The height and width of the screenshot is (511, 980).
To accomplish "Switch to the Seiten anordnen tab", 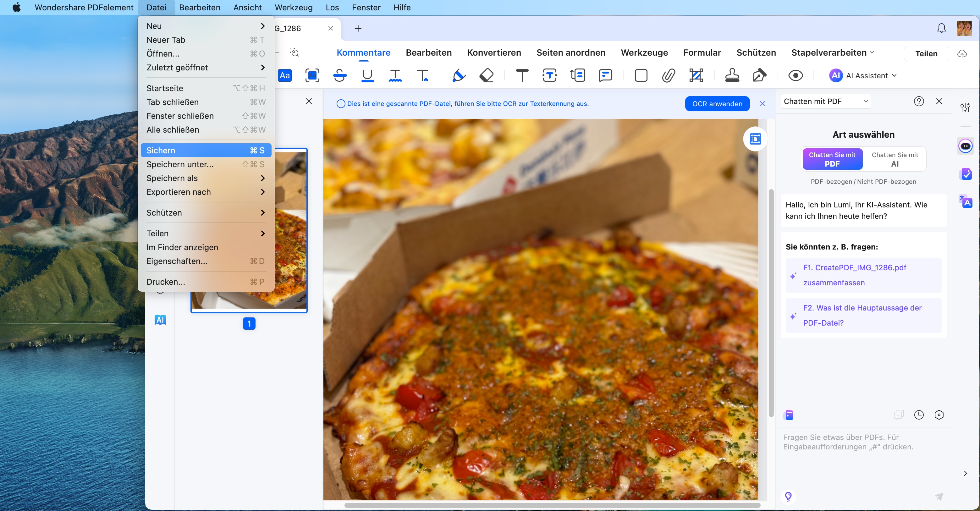I will [x=571, y=52].
